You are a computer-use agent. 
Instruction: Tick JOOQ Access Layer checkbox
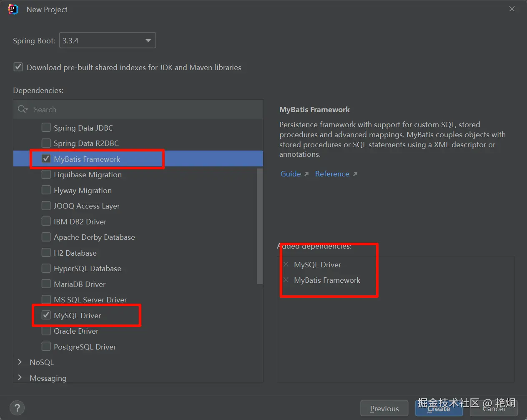click(46, 206)
